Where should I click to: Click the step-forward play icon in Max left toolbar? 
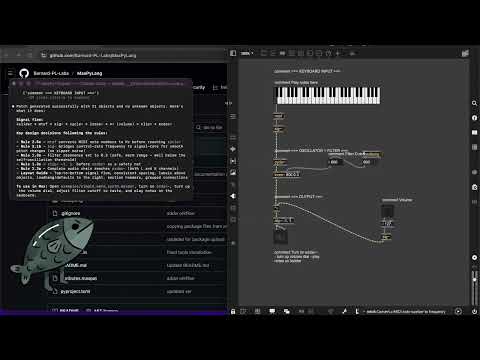pyautogui.click(x=233, y=161)
